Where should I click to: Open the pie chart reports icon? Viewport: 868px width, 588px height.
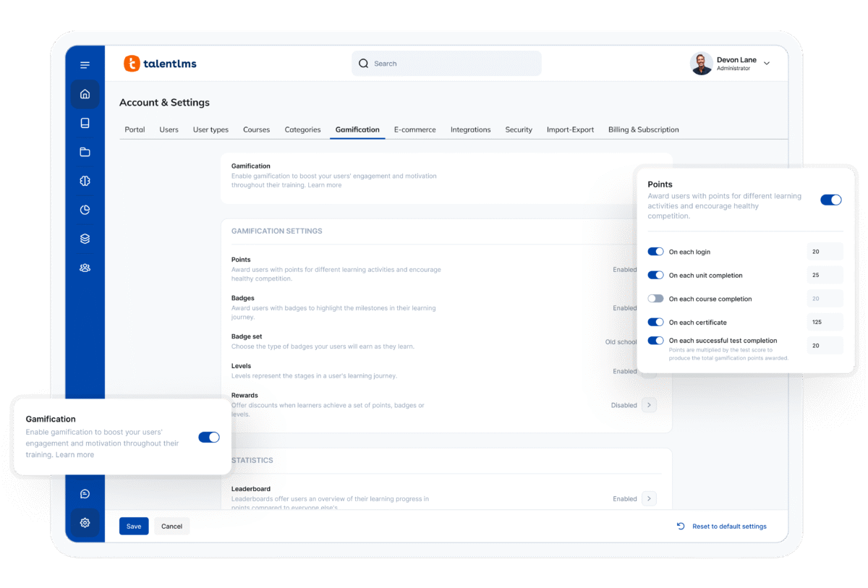(x=85, y=210)
